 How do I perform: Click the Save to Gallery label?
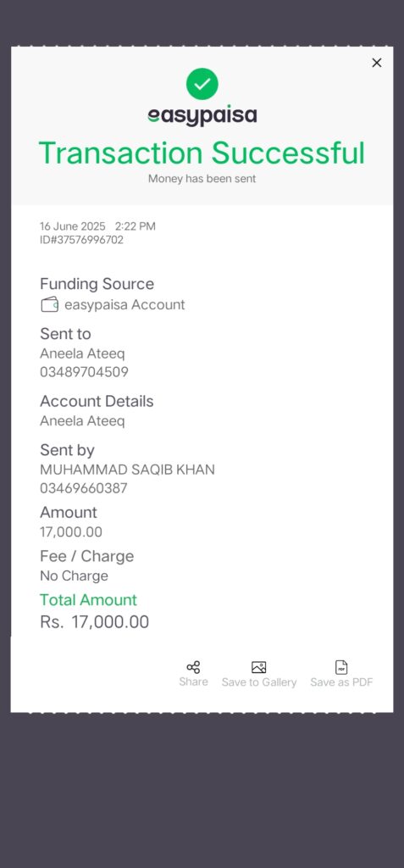point(259,682)
